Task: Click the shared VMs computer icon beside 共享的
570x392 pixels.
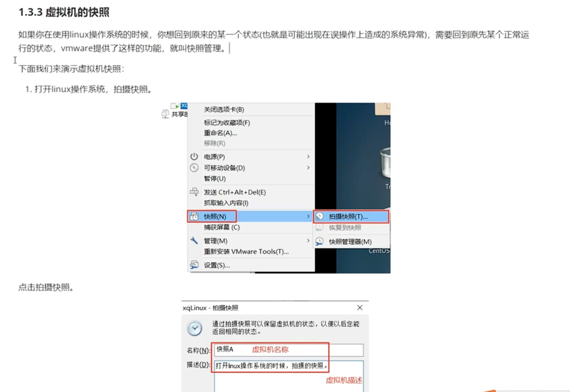Action: (x=165, y=114)
